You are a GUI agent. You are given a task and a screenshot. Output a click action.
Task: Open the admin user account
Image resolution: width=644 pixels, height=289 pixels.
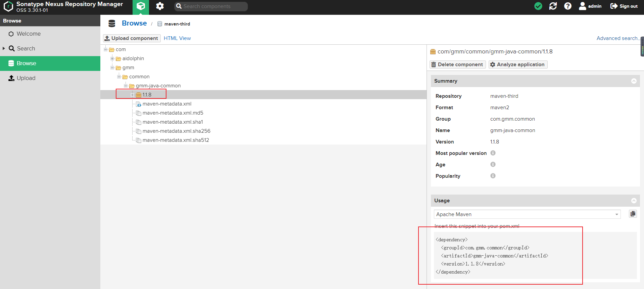(x=590, y=6)
